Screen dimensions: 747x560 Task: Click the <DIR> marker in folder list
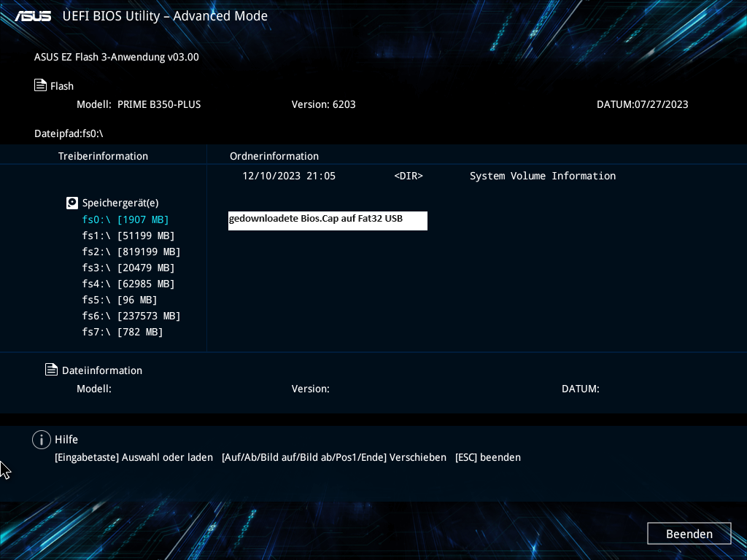pyautogui.click(x=409, y=176)
